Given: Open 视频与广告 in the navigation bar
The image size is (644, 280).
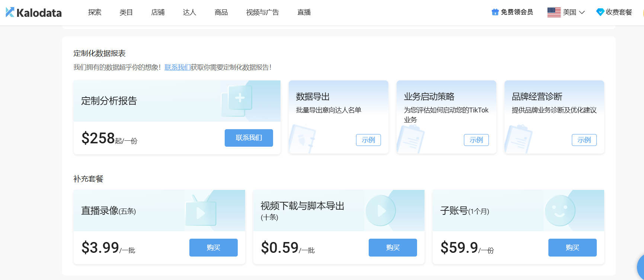Looking at the screenshot, I should (263, 12).
